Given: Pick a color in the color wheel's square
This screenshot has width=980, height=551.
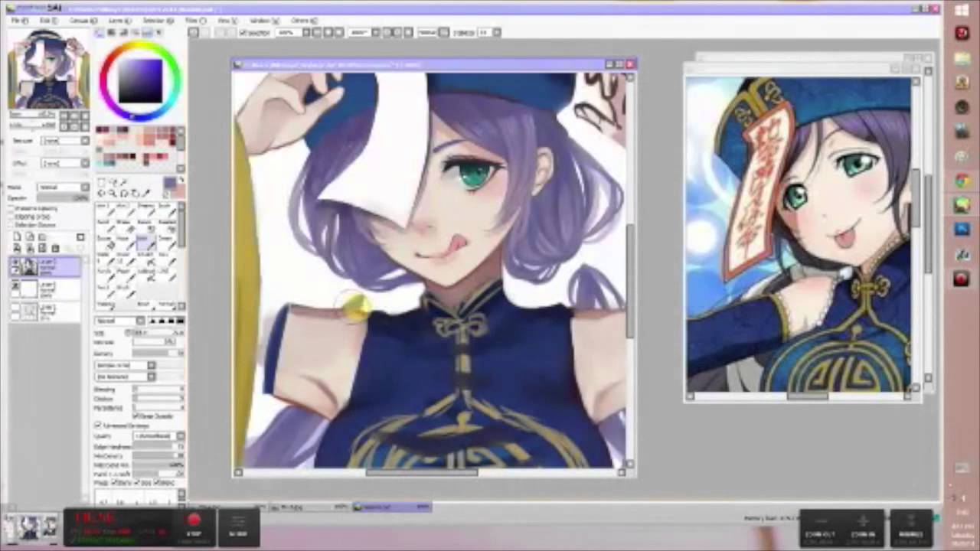Looking at the screenshot, I should [141, 80].
